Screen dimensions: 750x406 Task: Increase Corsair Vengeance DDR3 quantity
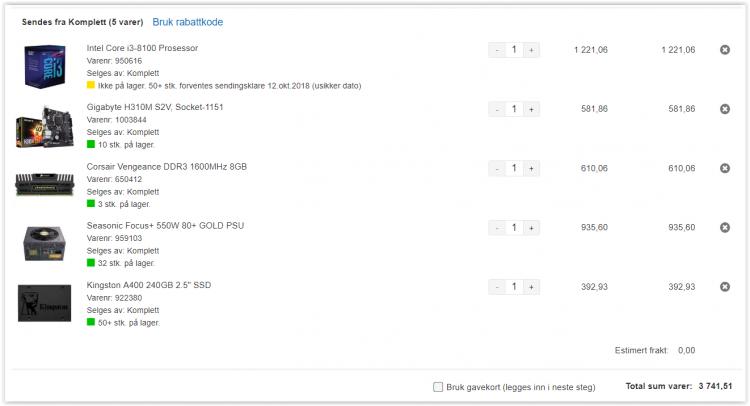tap(531, 168)
